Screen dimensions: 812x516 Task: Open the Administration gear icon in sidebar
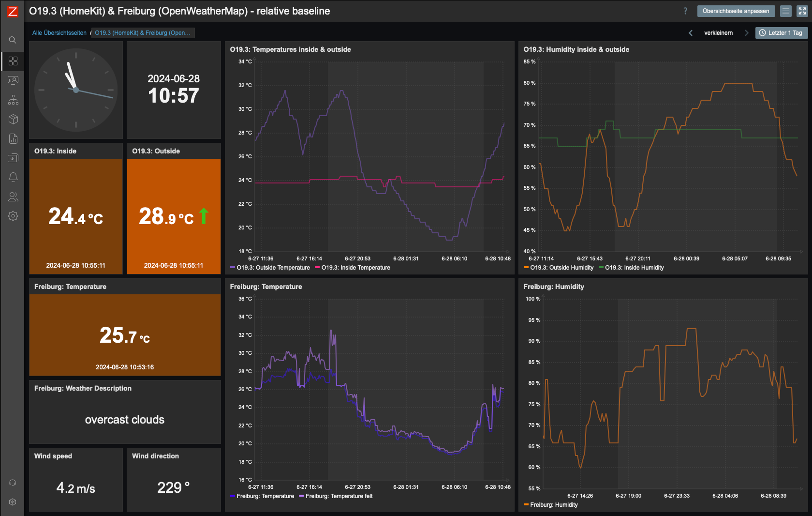[13, 216]
